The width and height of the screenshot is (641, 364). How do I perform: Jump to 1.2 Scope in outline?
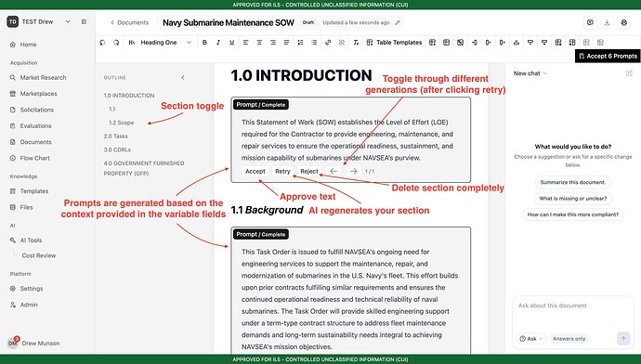point(121,123)
